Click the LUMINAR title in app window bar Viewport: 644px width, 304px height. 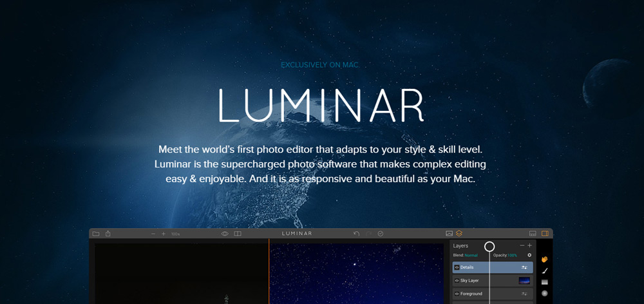297,233
